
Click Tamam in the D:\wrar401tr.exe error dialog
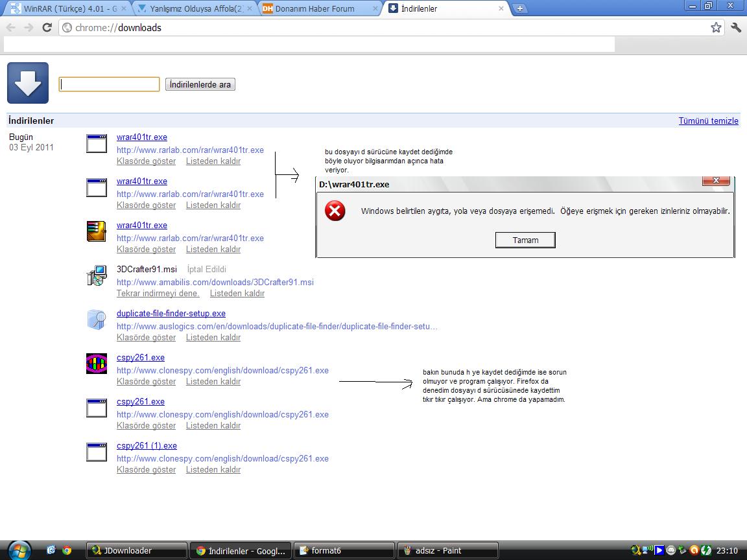pyautogui.click(x=525, y=240)
